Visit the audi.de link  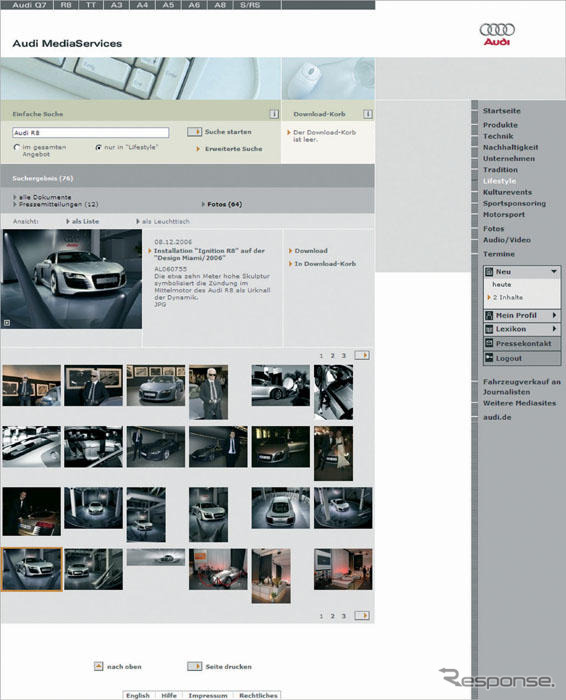497,417
